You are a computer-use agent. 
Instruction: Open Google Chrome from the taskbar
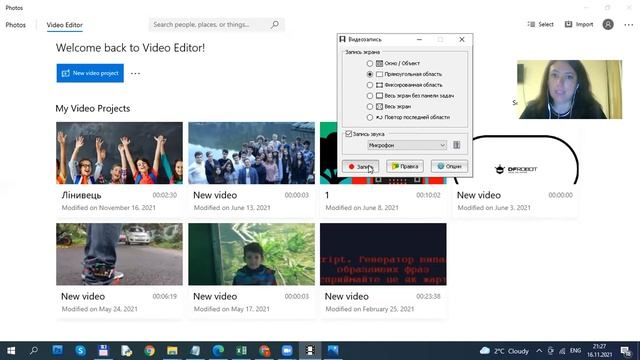click(x=149, y=351)
